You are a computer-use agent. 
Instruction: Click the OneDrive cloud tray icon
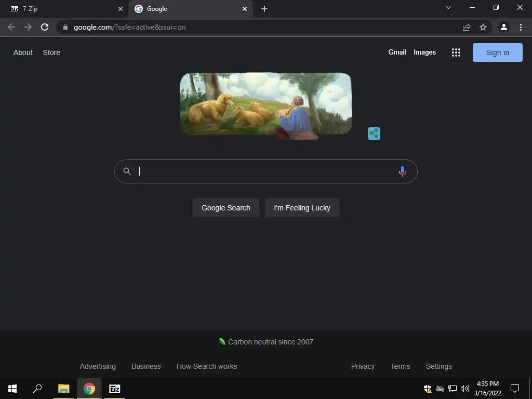tap(440, 389)
